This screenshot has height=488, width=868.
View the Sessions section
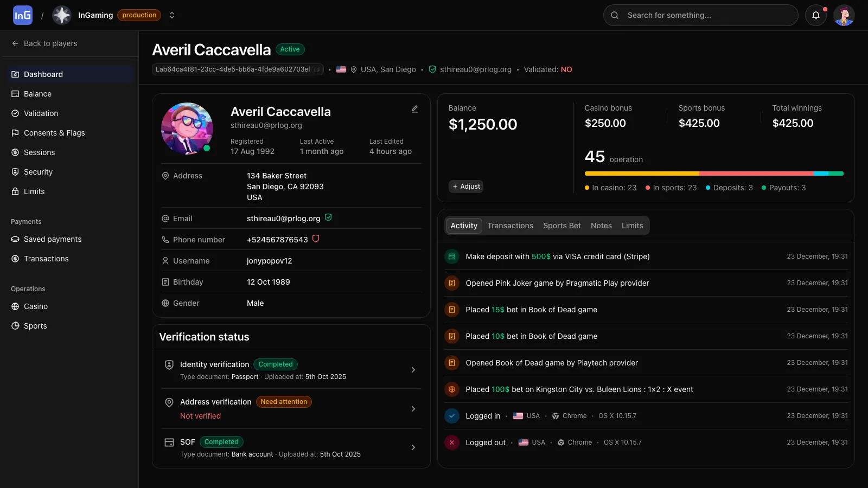(x=39, y=152)
